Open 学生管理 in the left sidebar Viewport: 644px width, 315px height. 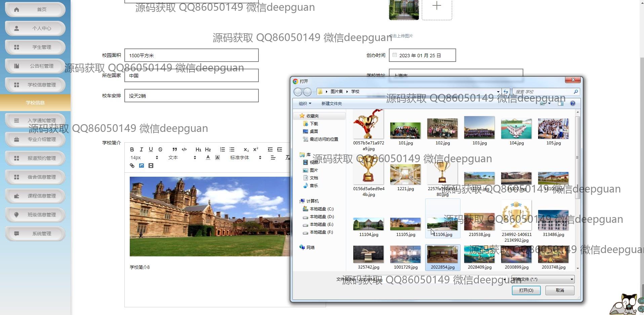pyautogui.click(x=35, y=47)
